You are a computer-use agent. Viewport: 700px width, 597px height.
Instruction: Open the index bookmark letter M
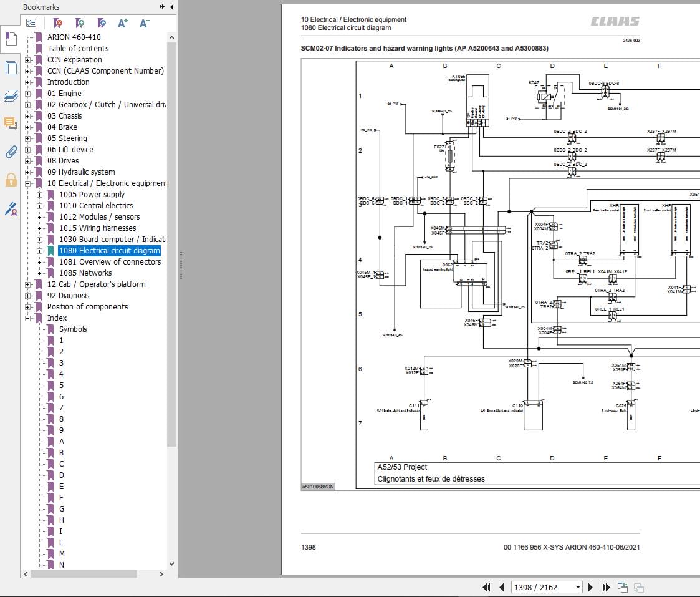tap(62, 554)
